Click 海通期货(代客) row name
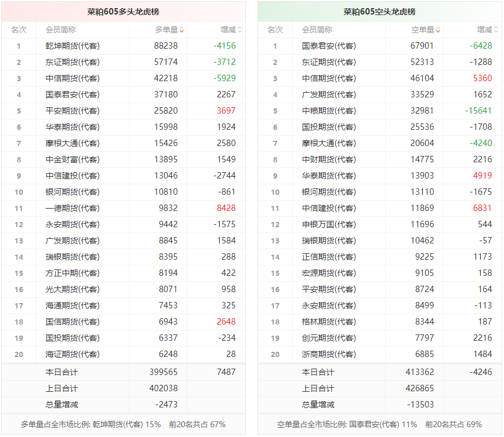The image size is (504, 437). click(72, 305)
